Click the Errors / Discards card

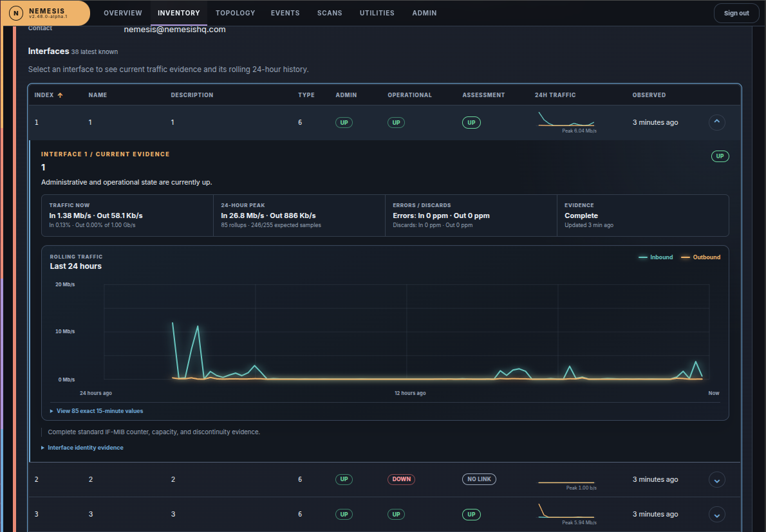tap(471, 216)
